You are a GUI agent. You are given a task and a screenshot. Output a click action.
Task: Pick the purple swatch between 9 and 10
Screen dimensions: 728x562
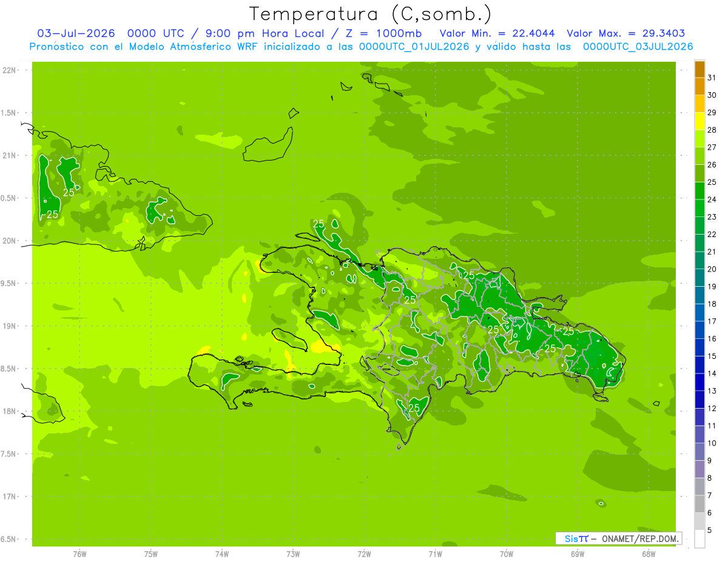pos(700,452)
